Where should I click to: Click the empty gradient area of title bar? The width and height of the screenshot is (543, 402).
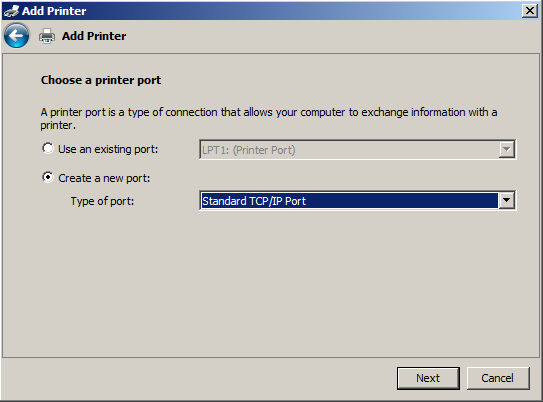pyautogui.click(x=305, y=11)
